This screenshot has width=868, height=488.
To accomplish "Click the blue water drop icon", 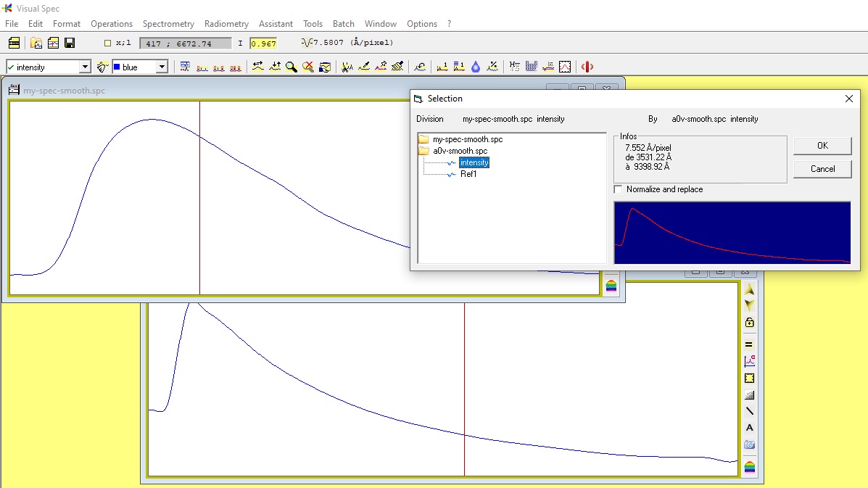I will coord(476,67).
